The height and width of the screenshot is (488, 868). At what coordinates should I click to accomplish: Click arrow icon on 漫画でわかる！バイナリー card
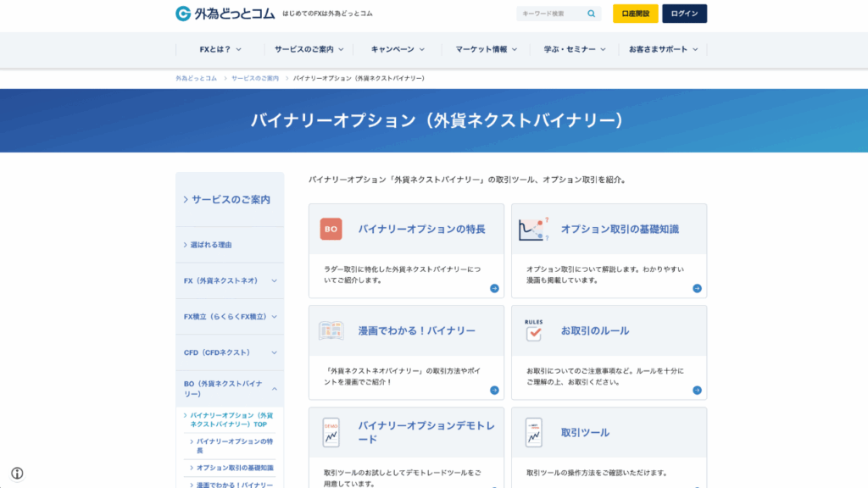click(494, 390)
